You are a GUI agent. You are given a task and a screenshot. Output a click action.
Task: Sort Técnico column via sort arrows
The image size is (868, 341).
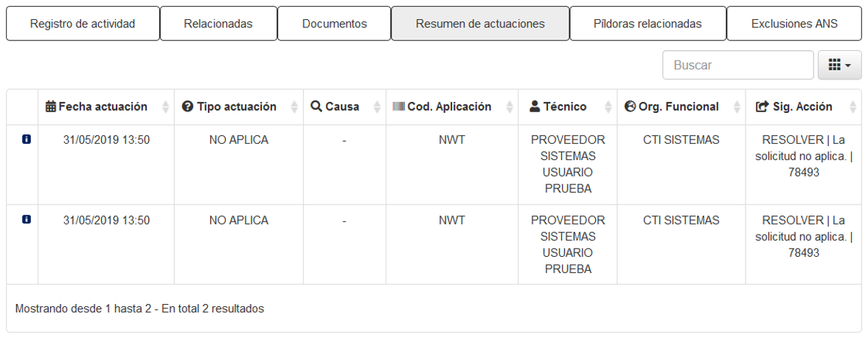(x=608, y=107)
